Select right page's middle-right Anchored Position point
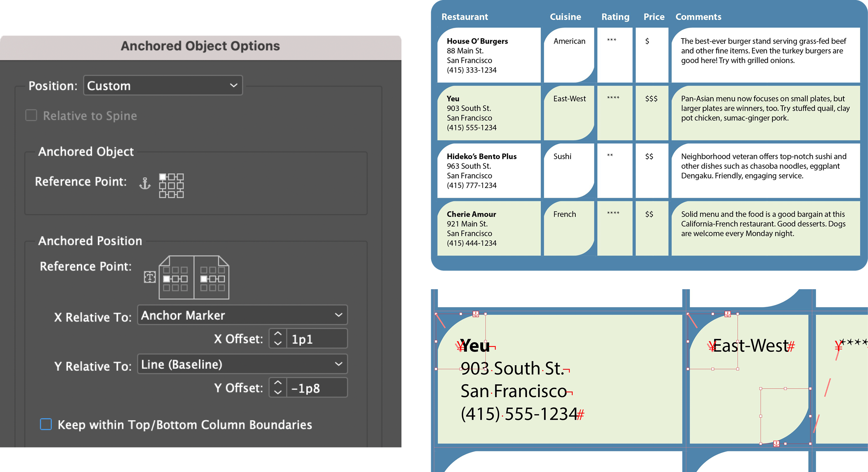Viewport: 868px width, 472px height. pos(221,279)
